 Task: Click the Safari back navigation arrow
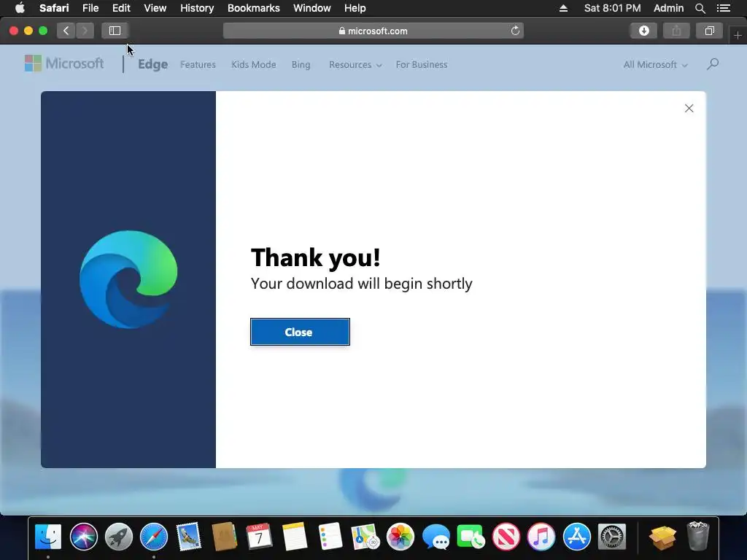pyautogui.click(x=66, y=31)
